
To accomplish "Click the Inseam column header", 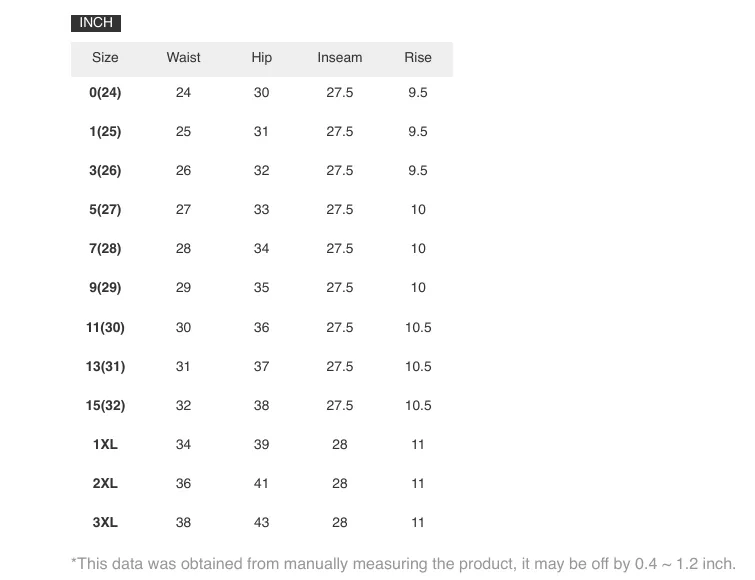I will 339,58.
